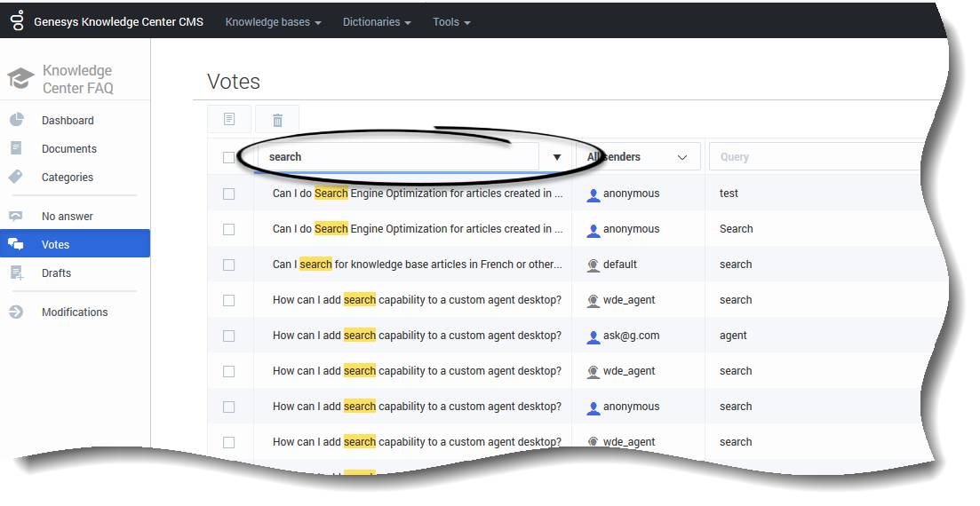Click the No answer sidebar icon
Screen dimensions: 980x506
point(16,216)
